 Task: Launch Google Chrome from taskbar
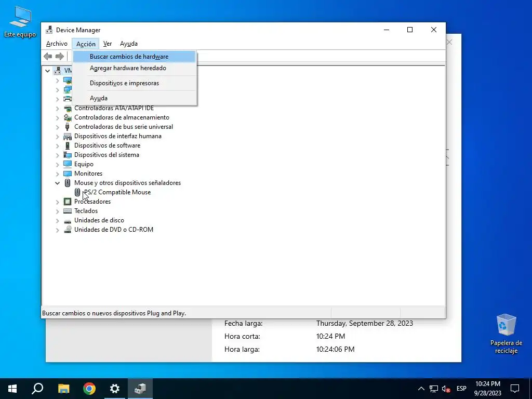(89, 389)
